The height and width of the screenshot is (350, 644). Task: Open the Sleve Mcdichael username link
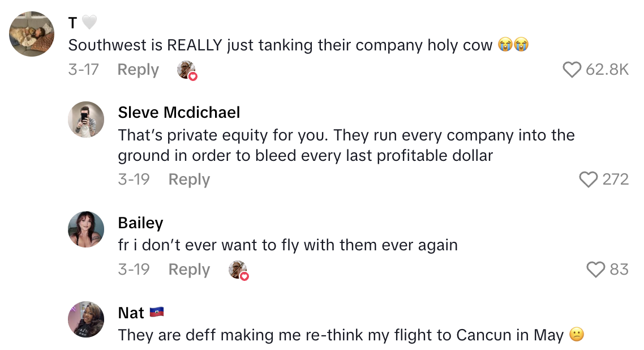pos(179,113)
